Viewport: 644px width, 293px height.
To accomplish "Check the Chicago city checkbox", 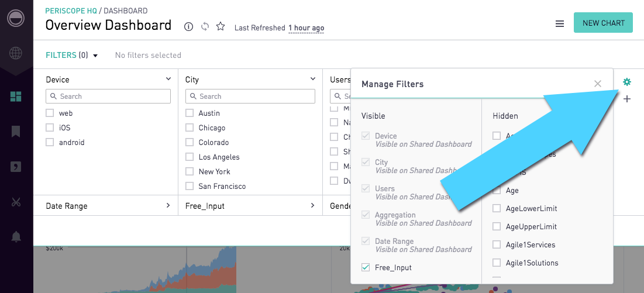I will coord(190,127).
